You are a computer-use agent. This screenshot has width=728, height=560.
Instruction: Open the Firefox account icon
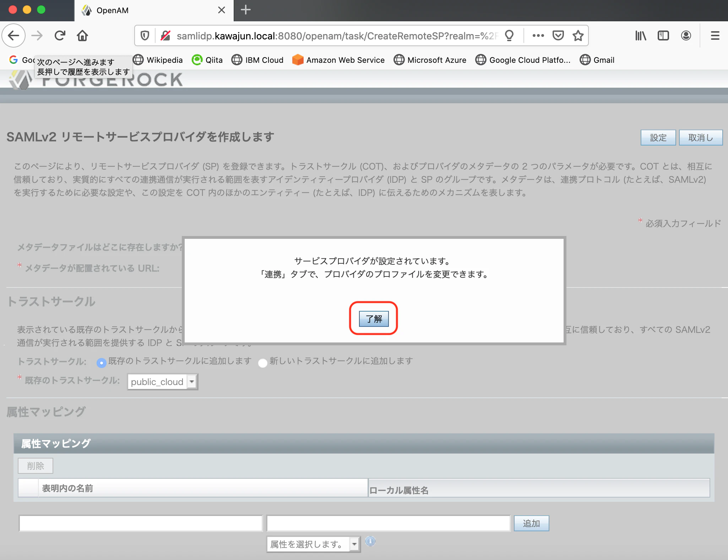(686, 35)
